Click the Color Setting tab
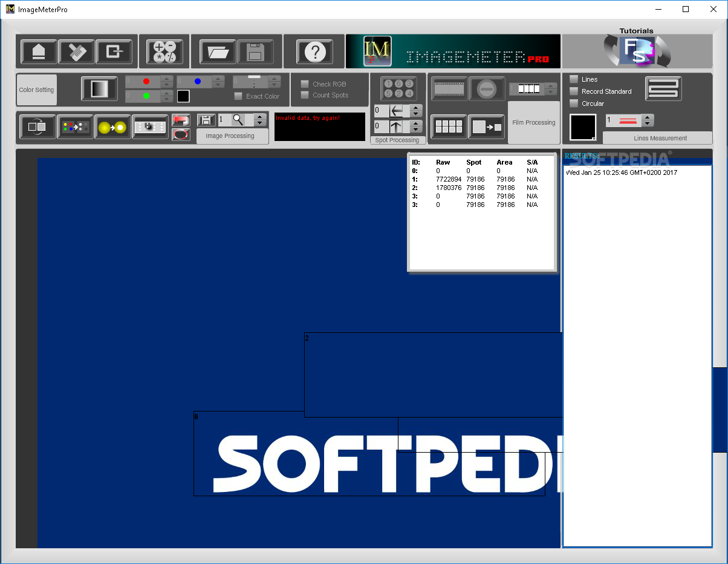The width and height of the screenshot is (728, 564). point(36,90)
